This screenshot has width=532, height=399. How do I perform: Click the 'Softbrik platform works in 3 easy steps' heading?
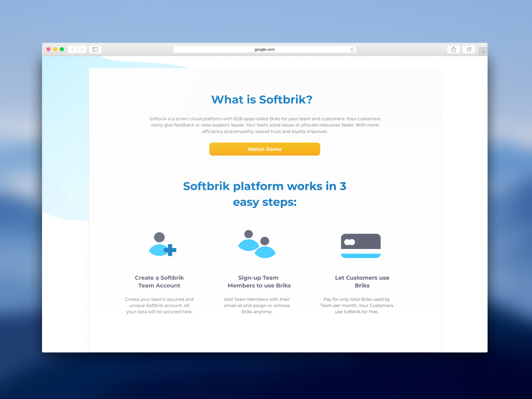(x=265, y=194)
